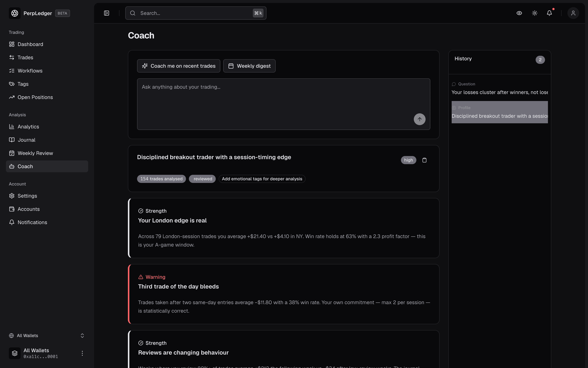This screenshot has height=368, width=588.
Task: Click the Trades swap-arrows icon
Action: pyautogui.click(x=12, y=57)
